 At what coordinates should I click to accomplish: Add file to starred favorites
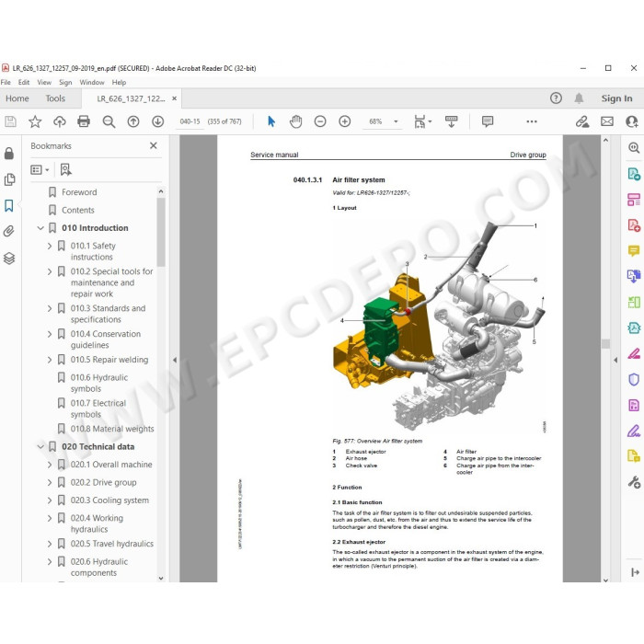[x=35, y=121]
